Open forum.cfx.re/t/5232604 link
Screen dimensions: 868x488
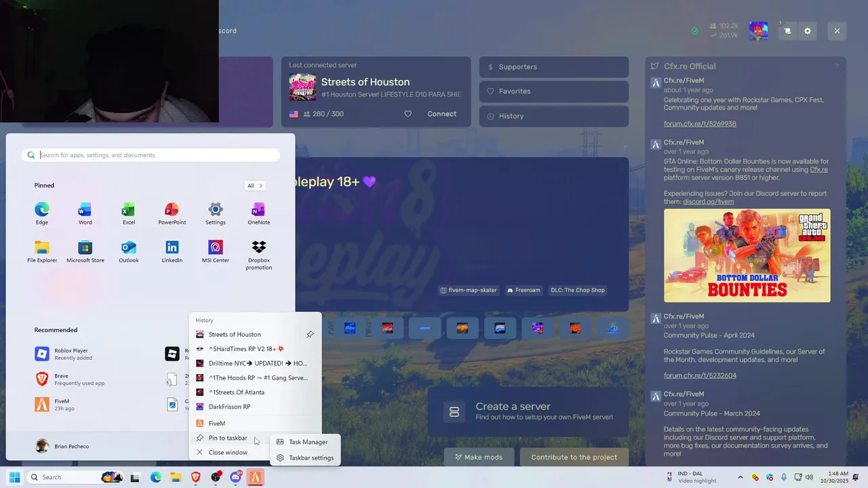700,375
